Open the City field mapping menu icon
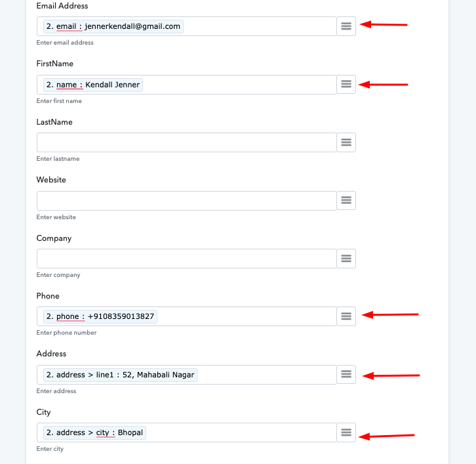476x464 pixels. [346, 432]
